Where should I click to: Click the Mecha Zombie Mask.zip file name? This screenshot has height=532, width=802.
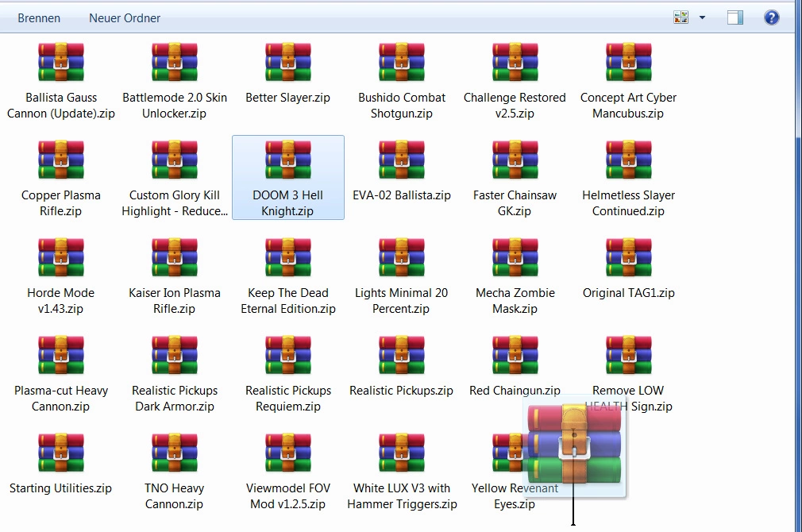coord(515,301)
